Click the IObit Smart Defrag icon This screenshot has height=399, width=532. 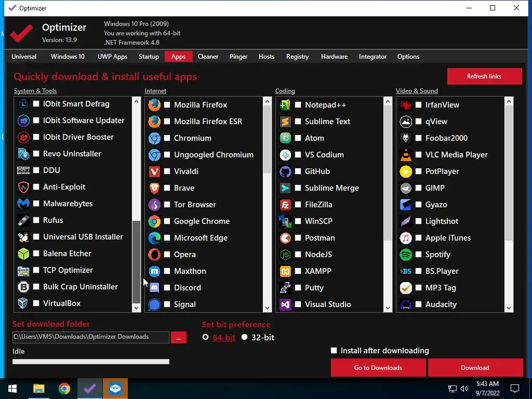tap(23, 104)
